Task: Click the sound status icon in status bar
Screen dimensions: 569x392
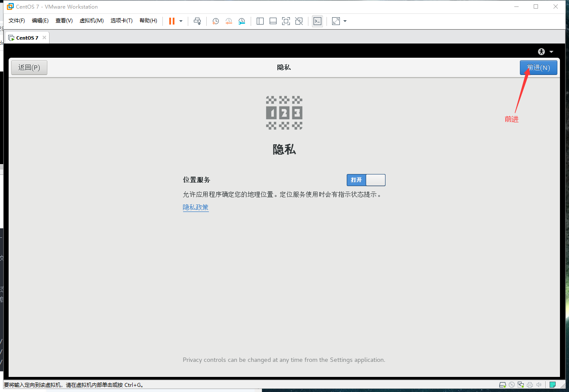Action: pyautogui.click(x=539, y=384)
